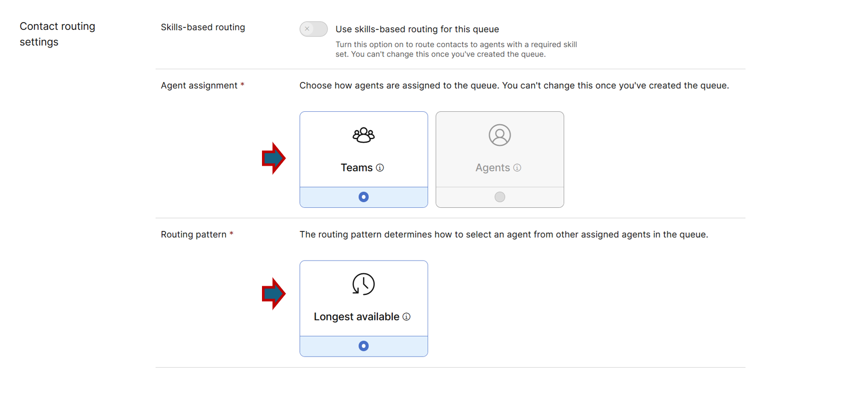This screenshot has height=395, width=868.
Task: Show the Longest available info tooltip
Action: point(407,317)
